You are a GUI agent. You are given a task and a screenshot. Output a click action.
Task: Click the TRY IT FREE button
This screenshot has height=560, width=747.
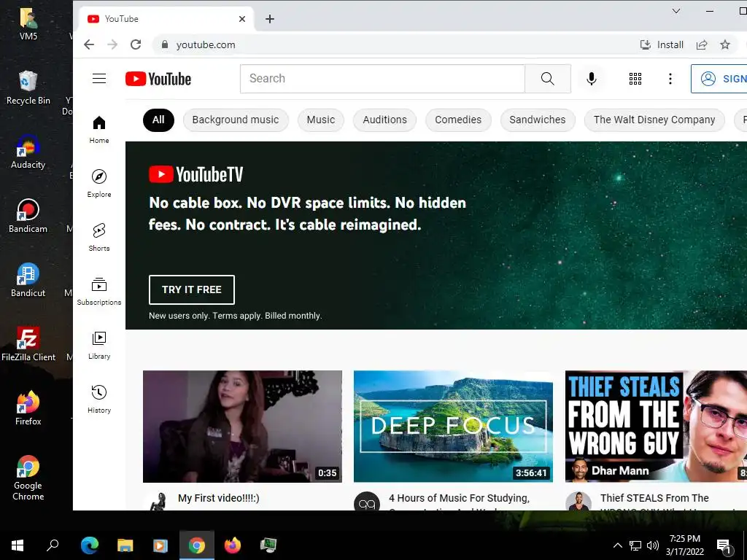click(x=192, y=289)
